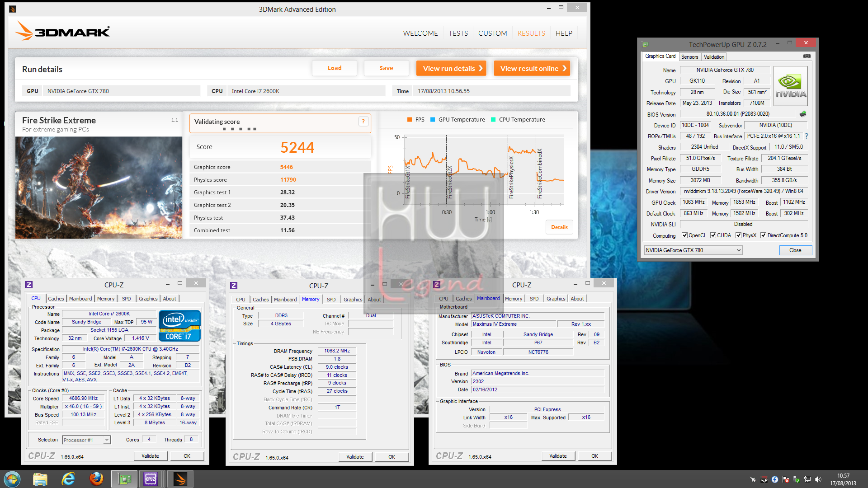Open SPD tab in middle CPU-Z window
Screen dimensions: 868x488
[331, 300]
